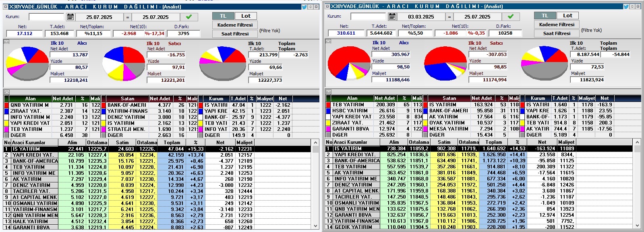This screenshot has height=232, width=644.
Task: Select the TACIRLER YAT. row in the right list
Action: 479,197
